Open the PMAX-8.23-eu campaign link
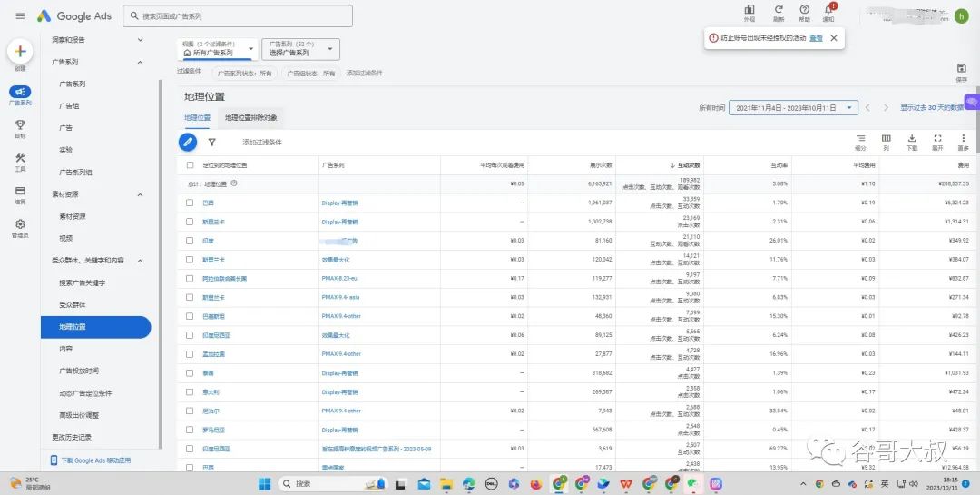Image resolution: width=980 pixels, height=495 pixels. [x=338, y=279]
